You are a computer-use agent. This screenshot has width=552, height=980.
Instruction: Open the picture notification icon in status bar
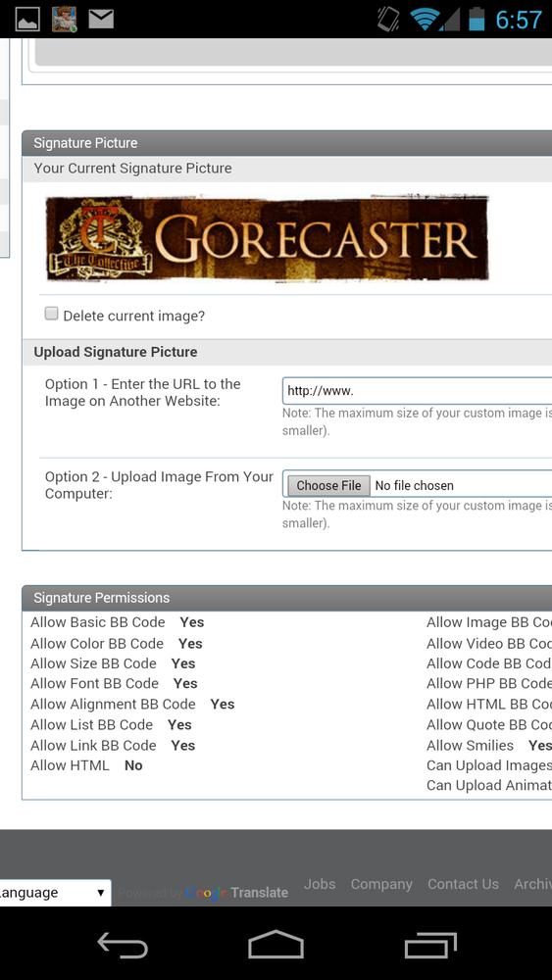pos(26,20)
